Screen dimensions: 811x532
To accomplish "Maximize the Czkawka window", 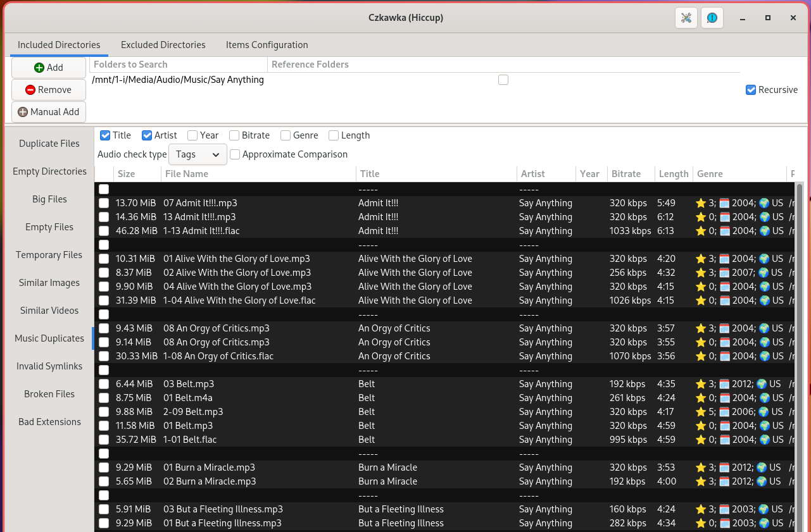I will [x=767, y=18].
